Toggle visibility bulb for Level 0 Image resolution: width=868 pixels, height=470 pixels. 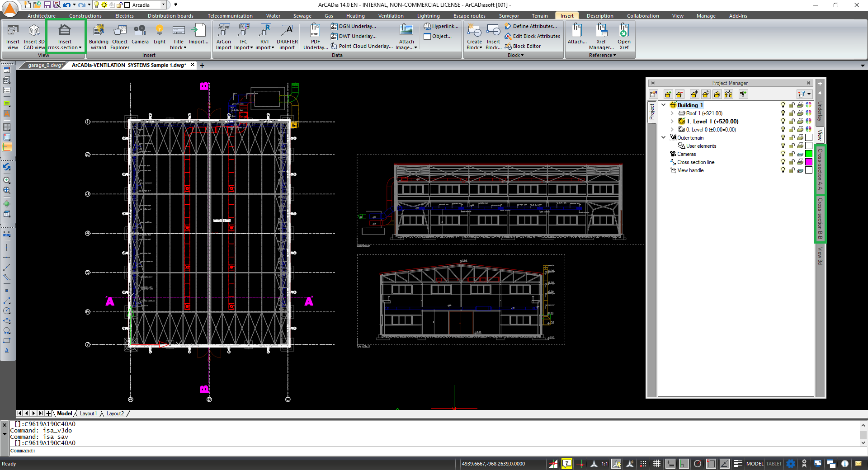click(783, 129)
